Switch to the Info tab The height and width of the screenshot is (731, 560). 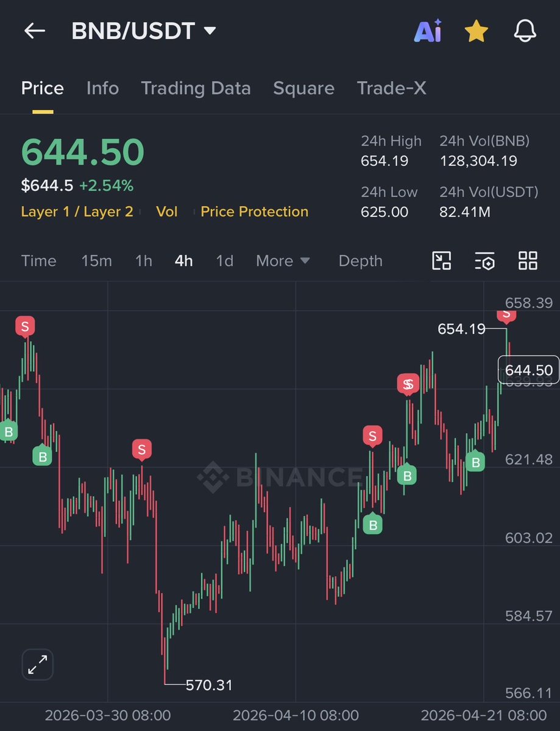(102, 88)
